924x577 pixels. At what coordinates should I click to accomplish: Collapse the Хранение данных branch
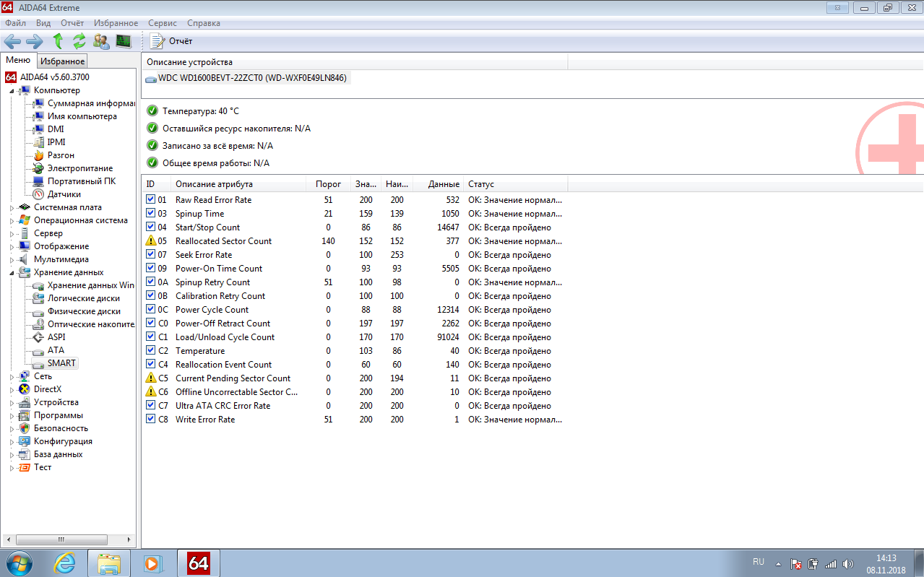click(12, 273)
